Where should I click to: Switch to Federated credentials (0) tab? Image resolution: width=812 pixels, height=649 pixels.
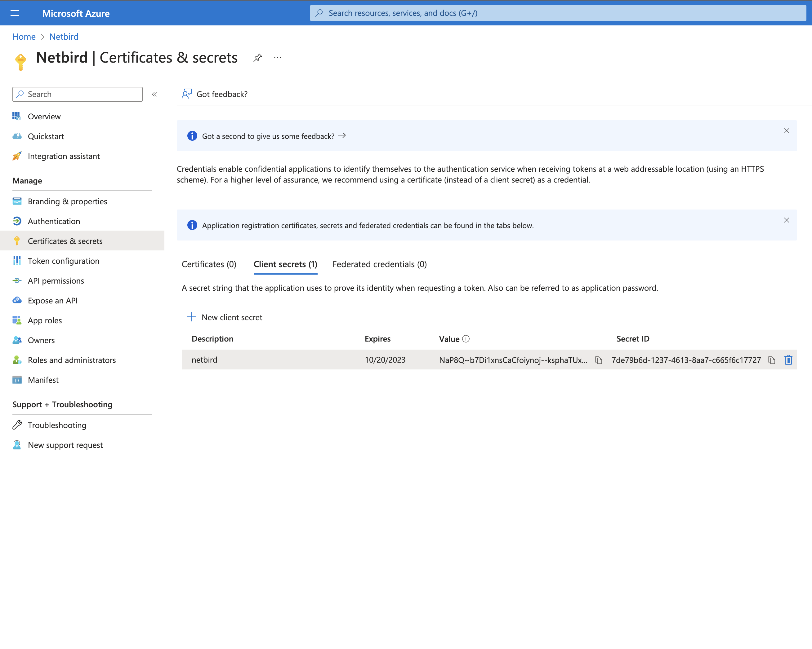[379, 264]
